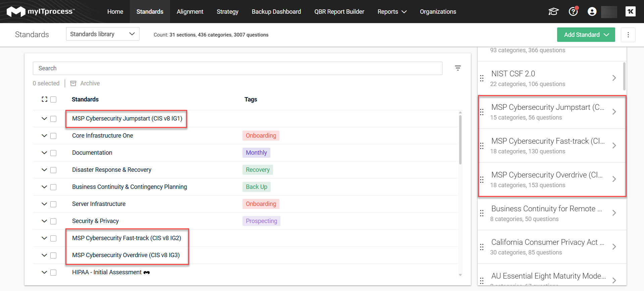This screenshot has height=291, width=644.
Task: Open the Strategy tab
Action: coord(227,12)
